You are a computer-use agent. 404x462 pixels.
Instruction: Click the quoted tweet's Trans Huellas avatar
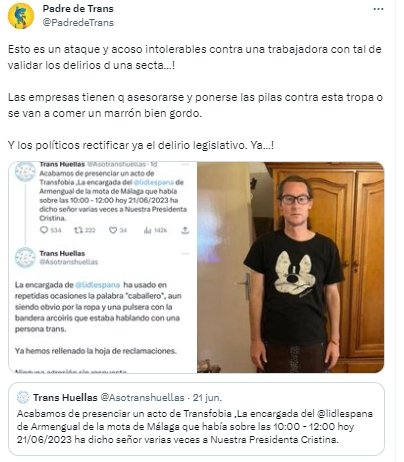pos(23,397)
